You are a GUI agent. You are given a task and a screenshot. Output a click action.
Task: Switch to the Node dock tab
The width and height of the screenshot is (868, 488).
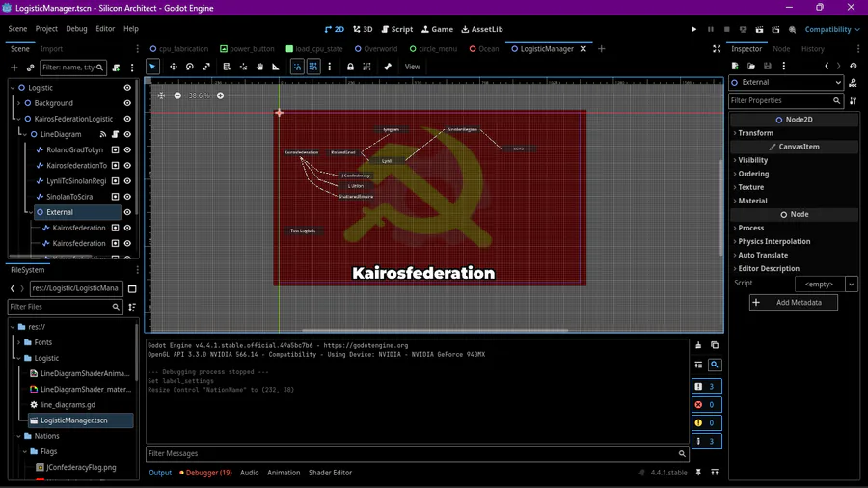(781, 49)
